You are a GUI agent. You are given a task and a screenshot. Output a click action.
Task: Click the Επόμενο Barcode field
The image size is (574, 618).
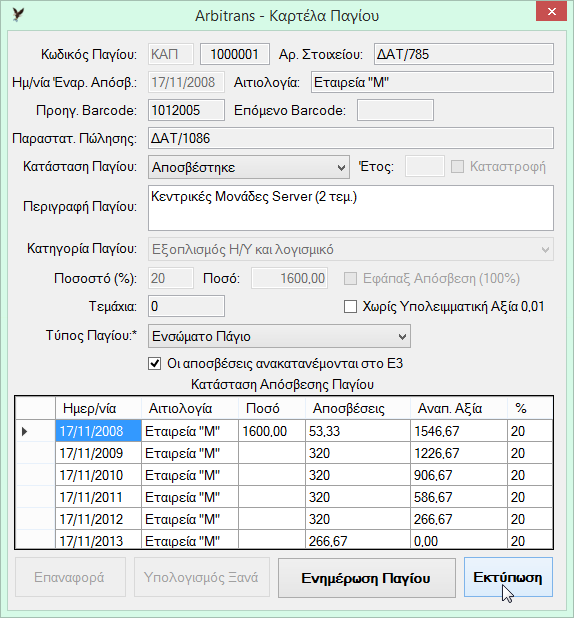click(395, 110)
